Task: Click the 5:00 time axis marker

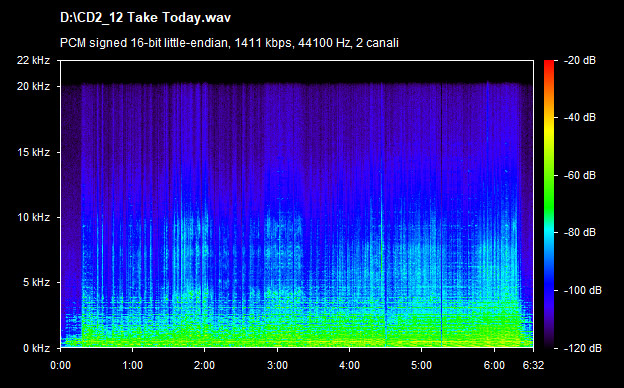Action: (421, 365)
